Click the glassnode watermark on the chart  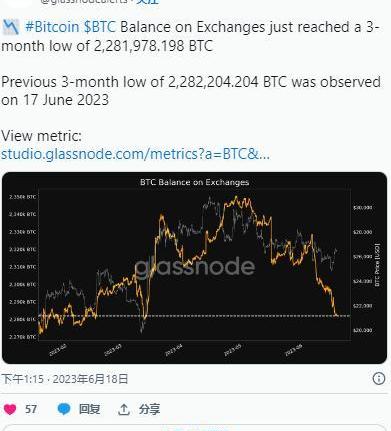pyautogui.click(x=194, y=267)
